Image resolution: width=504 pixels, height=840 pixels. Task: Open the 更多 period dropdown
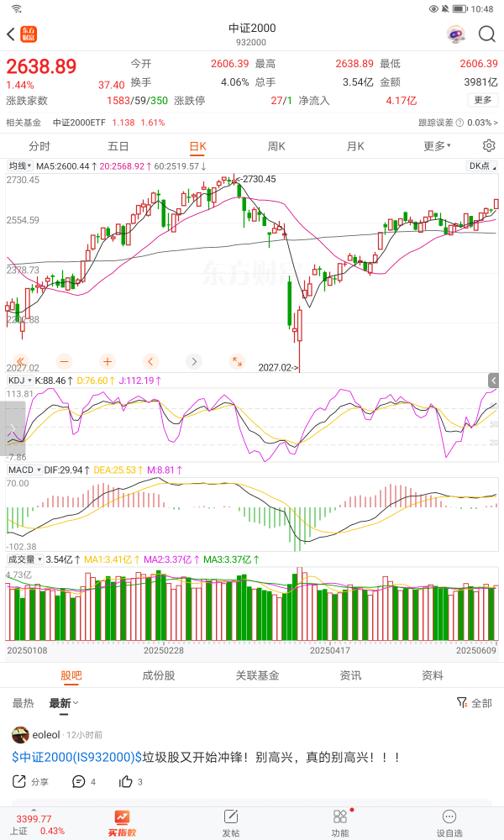point(437,145)
